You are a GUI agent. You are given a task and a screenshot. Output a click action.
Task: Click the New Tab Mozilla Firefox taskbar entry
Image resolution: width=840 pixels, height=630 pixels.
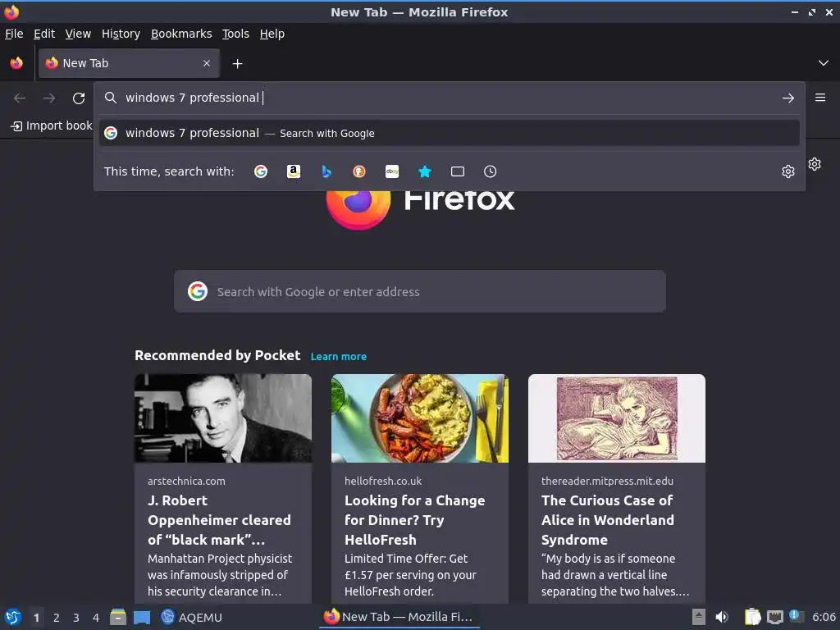point(398,617)
